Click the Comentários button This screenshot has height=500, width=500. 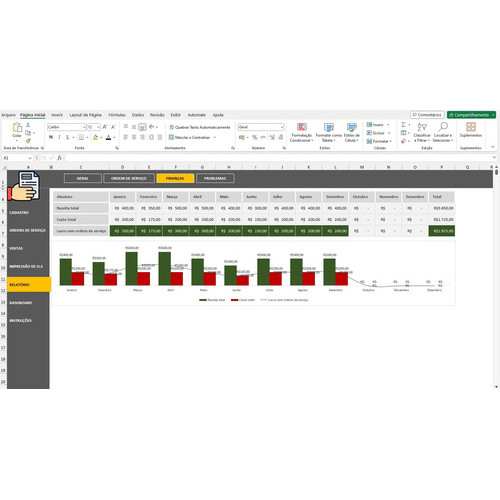click(x=427, y=115)
